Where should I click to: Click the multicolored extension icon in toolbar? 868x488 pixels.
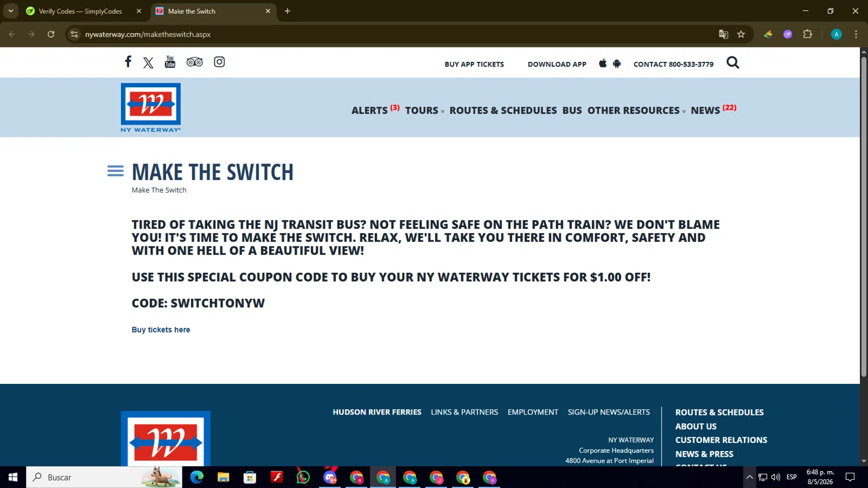point(768,34)
